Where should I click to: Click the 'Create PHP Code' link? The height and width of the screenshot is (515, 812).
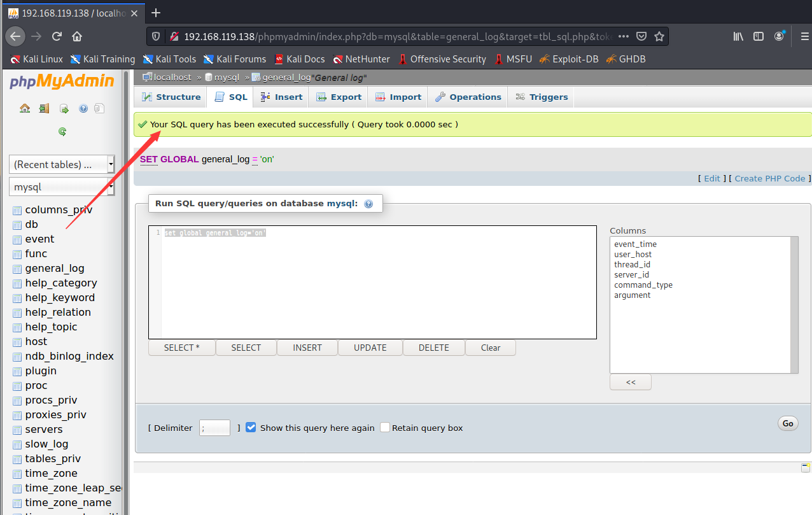point(770,178)
